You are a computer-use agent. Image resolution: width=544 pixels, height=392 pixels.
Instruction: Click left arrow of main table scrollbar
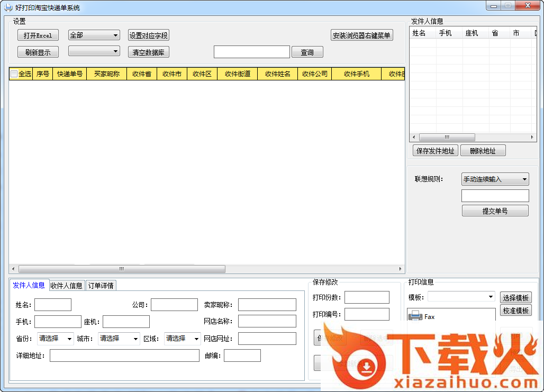click(13, 269)
